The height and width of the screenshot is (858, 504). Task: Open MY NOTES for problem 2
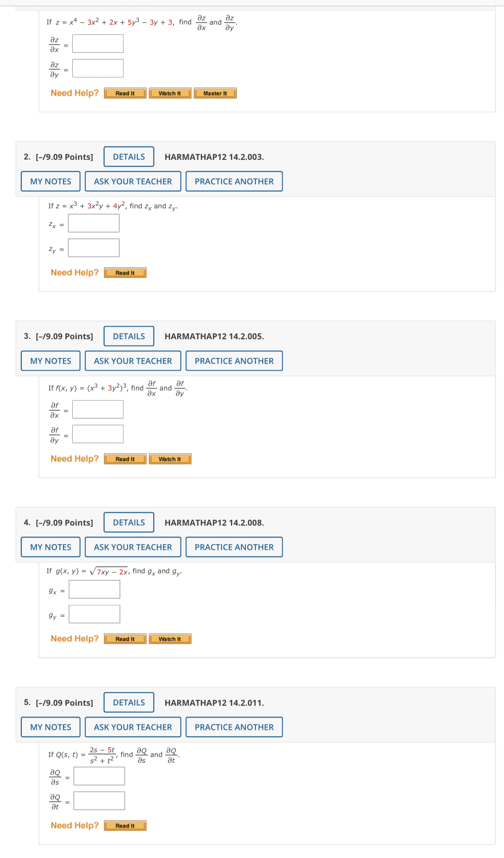50,181
